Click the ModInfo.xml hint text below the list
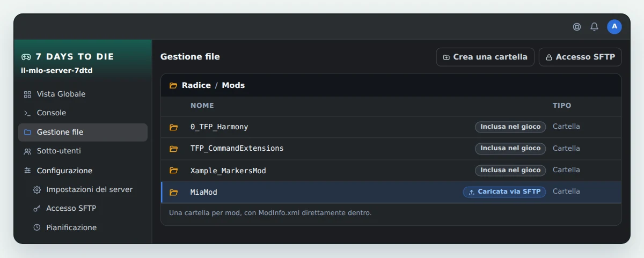 [270, 213]
